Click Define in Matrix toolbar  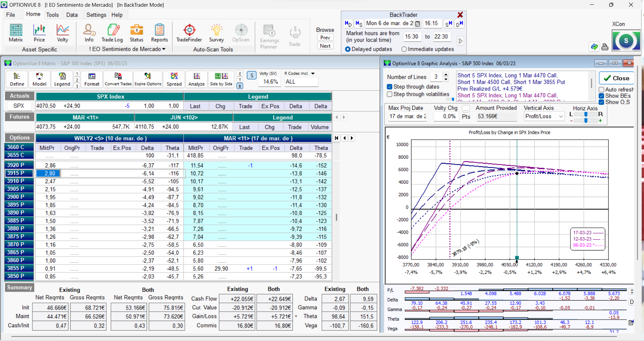17,79
